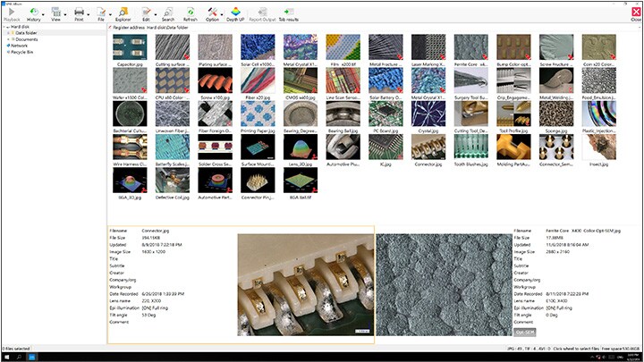Click the Playback toolbar icon
This screenshot has width=644, height=362.
click(12, 12)
